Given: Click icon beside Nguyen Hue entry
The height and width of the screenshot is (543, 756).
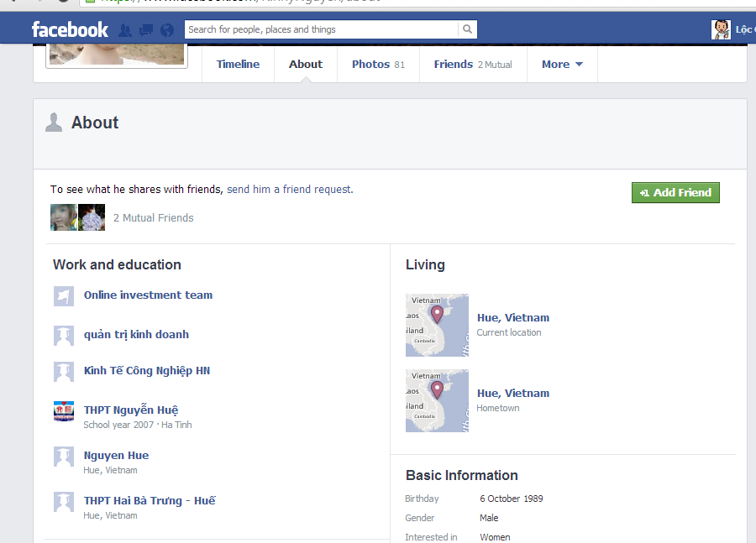Looking at the screenshot, I should pyautogui.click(x=64, y=457).
